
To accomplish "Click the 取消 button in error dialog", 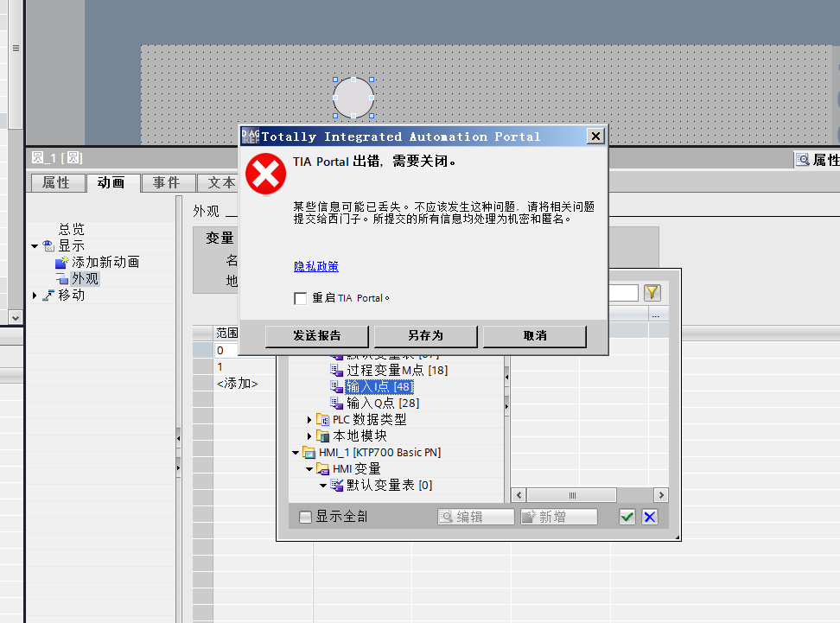I will [x=535, y=336].
